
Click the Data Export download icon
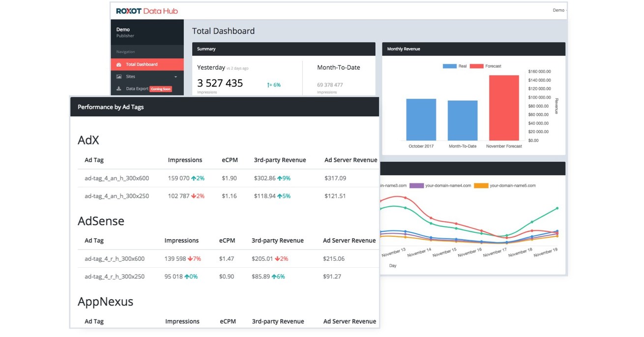tap(119, 88)
